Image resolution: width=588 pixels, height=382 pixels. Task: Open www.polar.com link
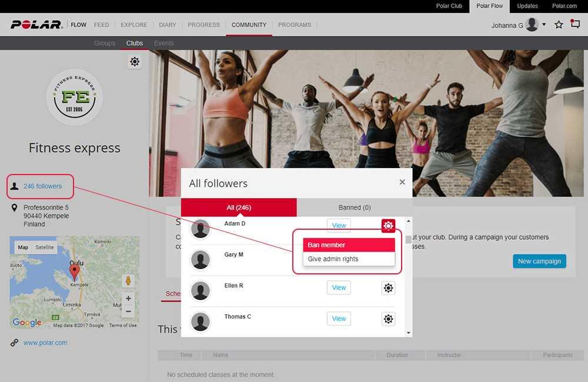pyautogui.click(x=45, y=343)
